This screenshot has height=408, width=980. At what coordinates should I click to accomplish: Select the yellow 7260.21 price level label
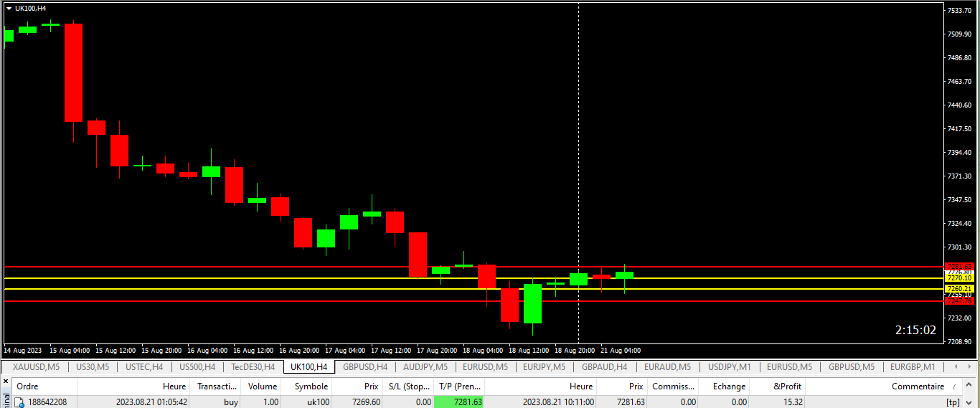[959, 288]
